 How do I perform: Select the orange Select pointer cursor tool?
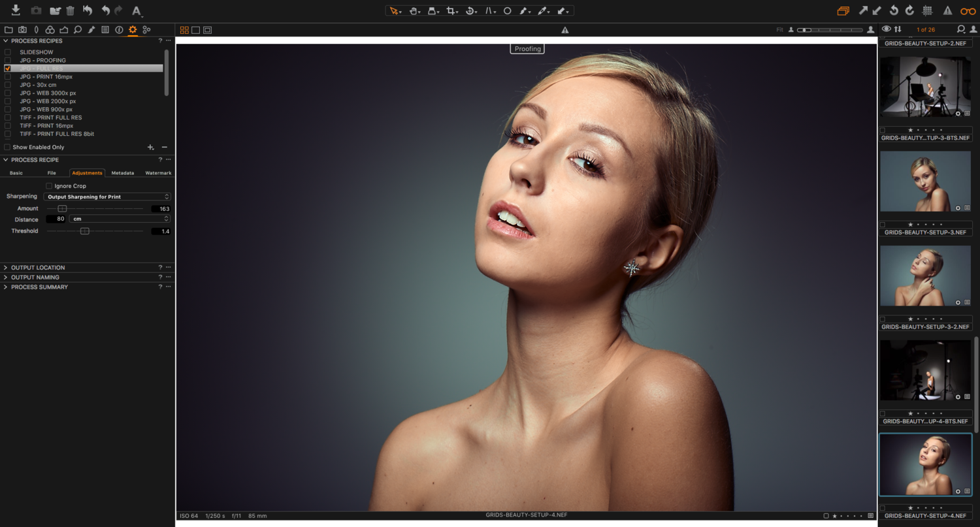(x=395, y=11)
